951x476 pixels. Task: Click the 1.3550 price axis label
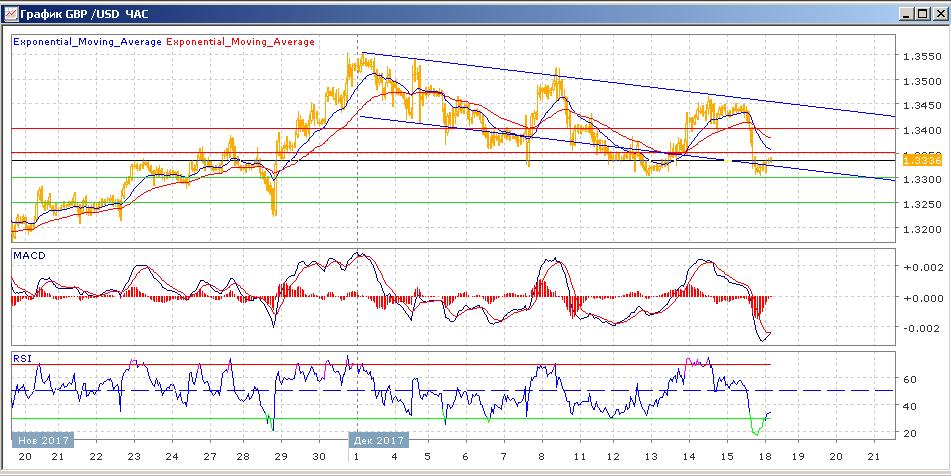click(x=920, y=57)
